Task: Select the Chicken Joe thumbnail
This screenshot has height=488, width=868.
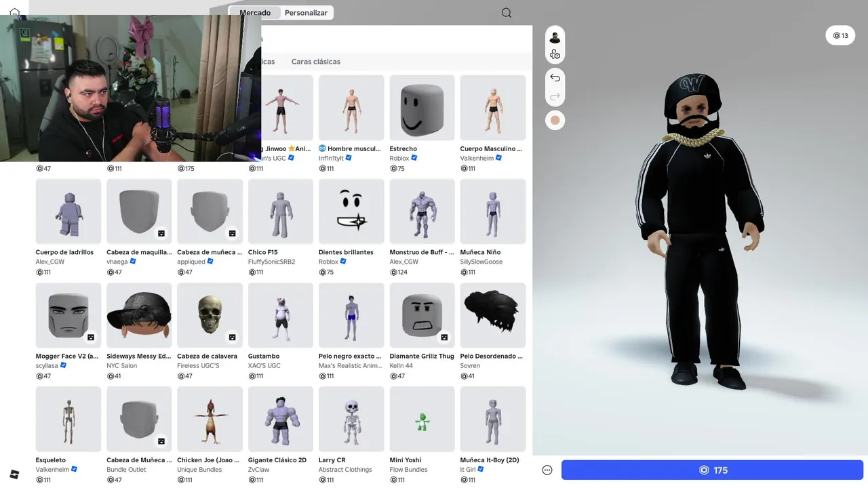Action: pos(210,419)
